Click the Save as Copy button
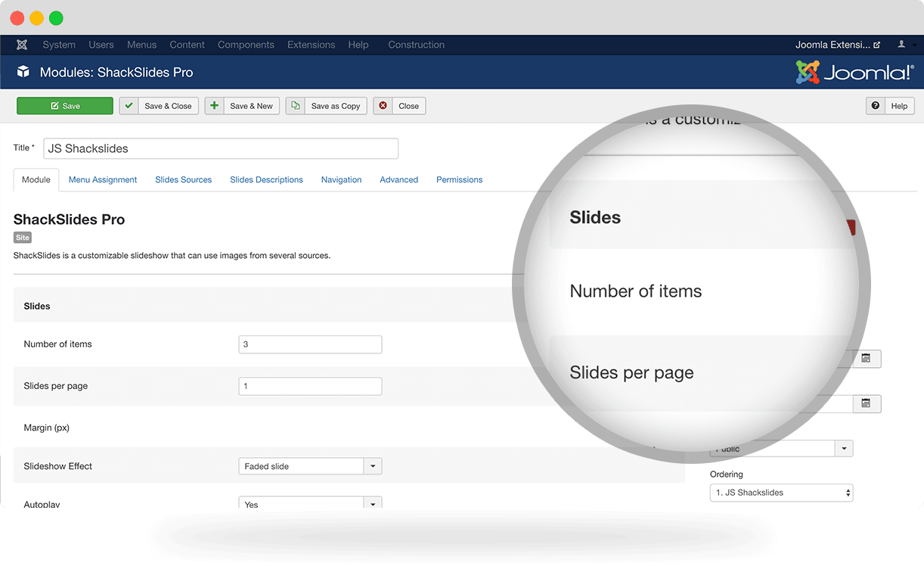 [327, 106]
